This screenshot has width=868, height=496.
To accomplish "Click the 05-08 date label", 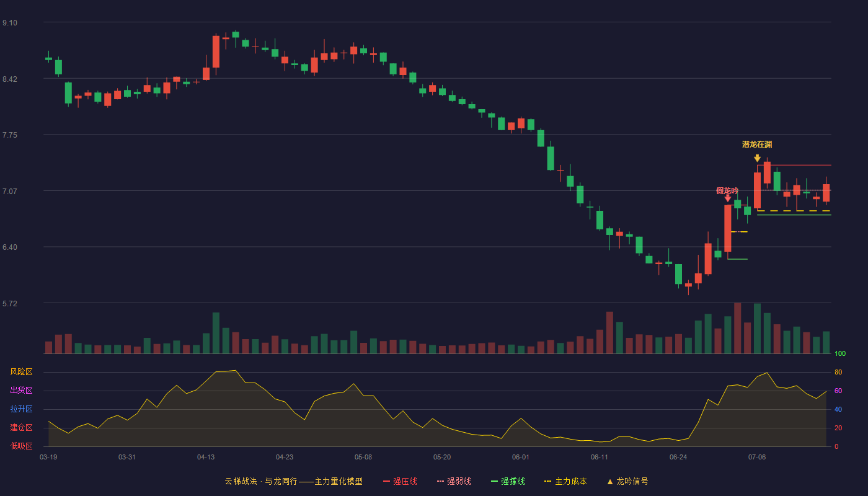I will (363, 457).
